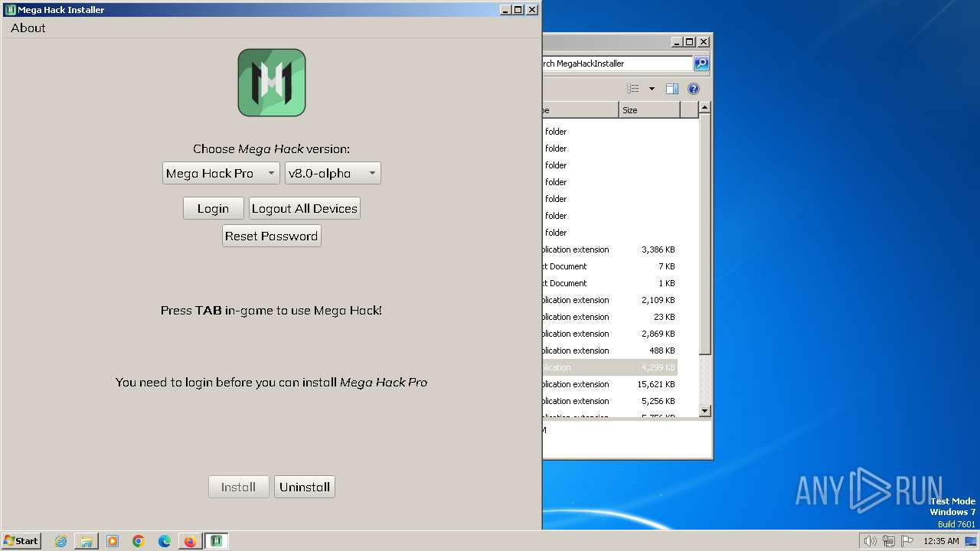
Task: Open Explorer help question mark icon
Action: (x=694, y=89)
